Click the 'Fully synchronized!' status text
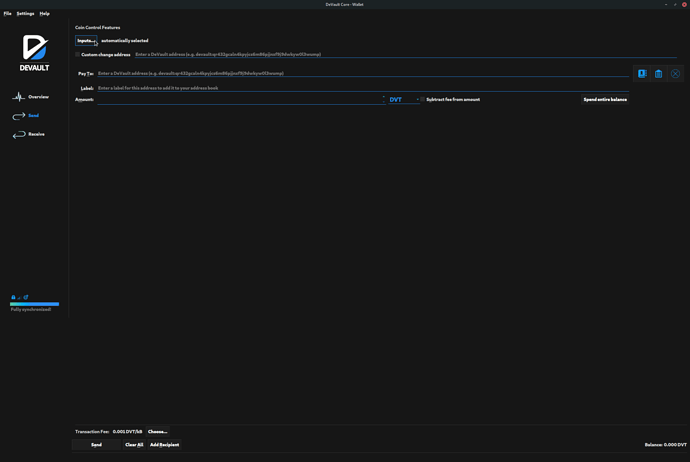 pyautogui.click(x=31, y=310)
